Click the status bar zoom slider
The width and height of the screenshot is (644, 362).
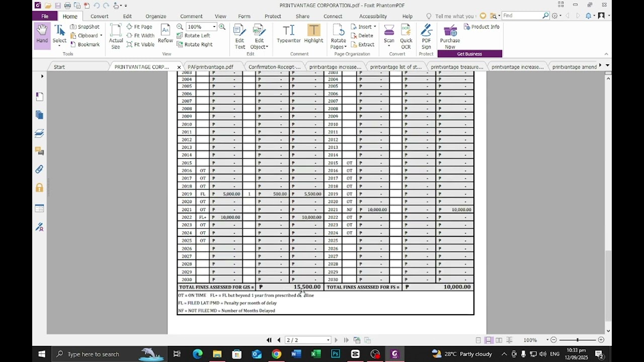click(x=577, y=340)
